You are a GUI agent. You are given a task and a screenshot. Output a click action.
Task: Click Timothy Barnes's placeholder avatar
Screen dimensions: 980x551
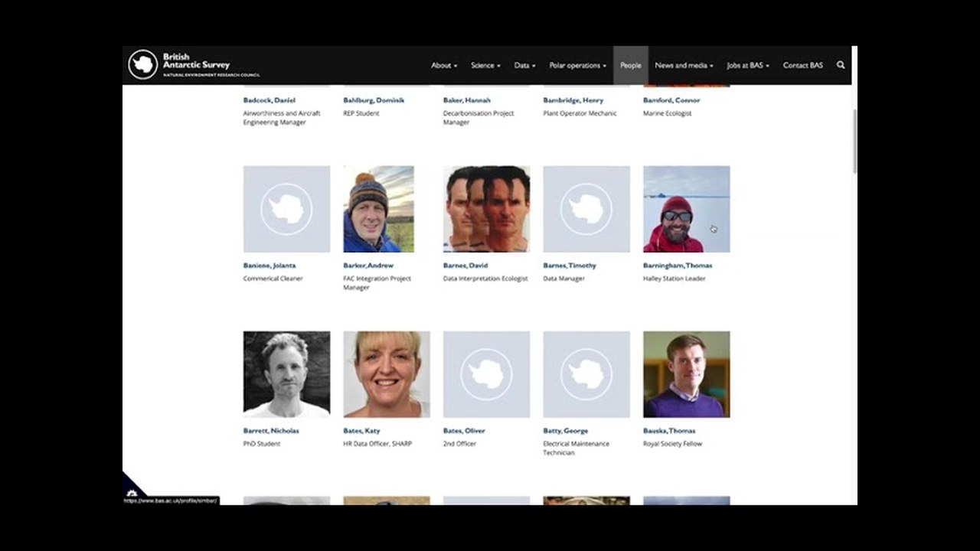tap(586, 209)
